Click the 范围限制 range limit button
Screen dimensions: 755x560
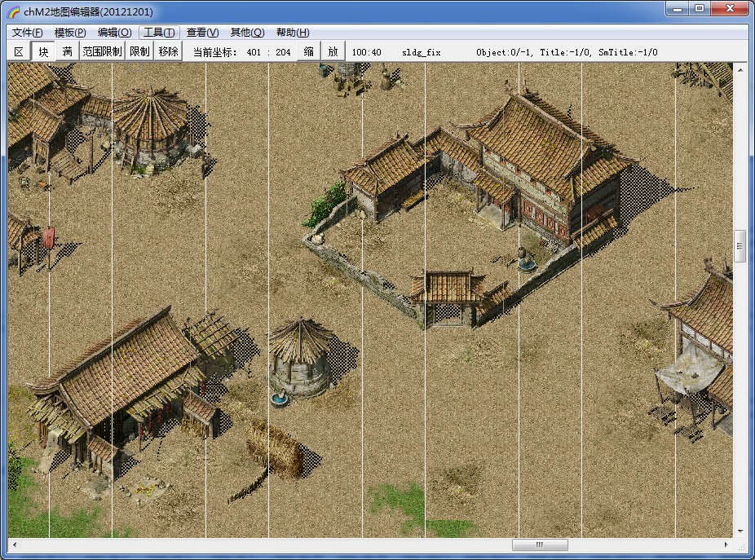point(102,51)
